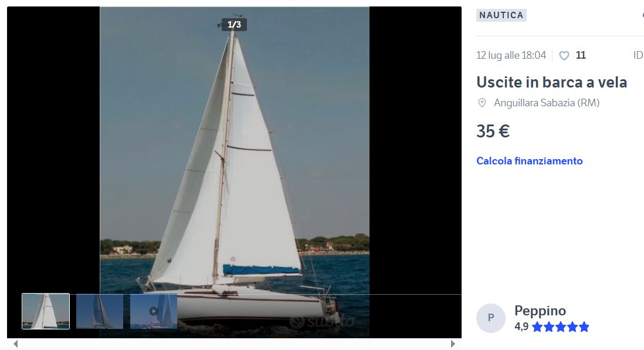Open Calcola finanziamento link
The image size is (644, 350).
pos(530,161)
